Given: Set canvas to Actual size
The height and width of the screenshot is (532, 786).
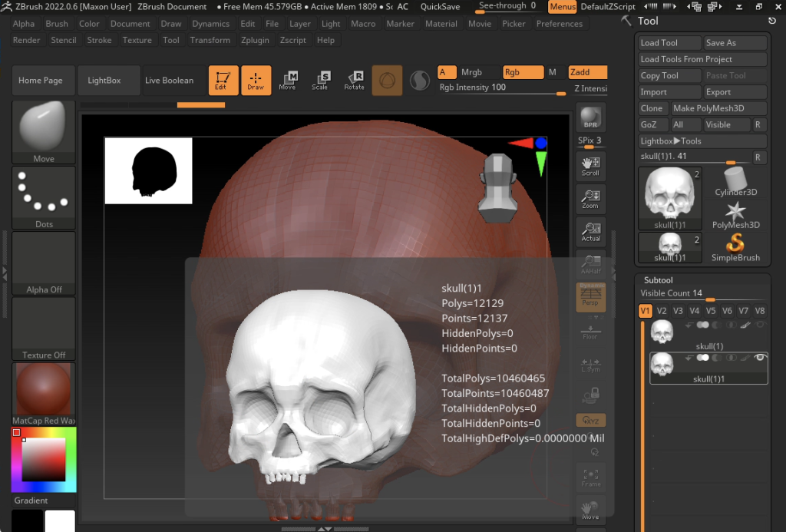Looking at the screenshot, I should click(x=590, y=232).
